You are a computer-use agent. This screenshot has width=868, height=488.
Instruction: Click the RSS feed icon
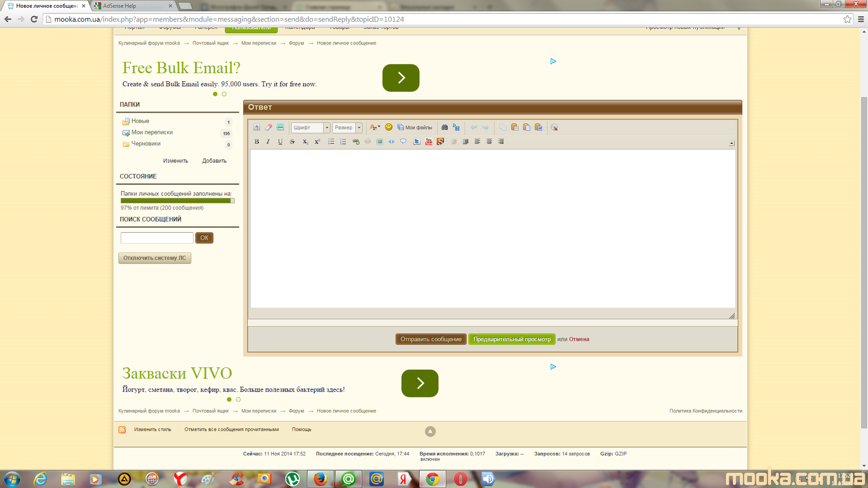[x=122, y=430]
